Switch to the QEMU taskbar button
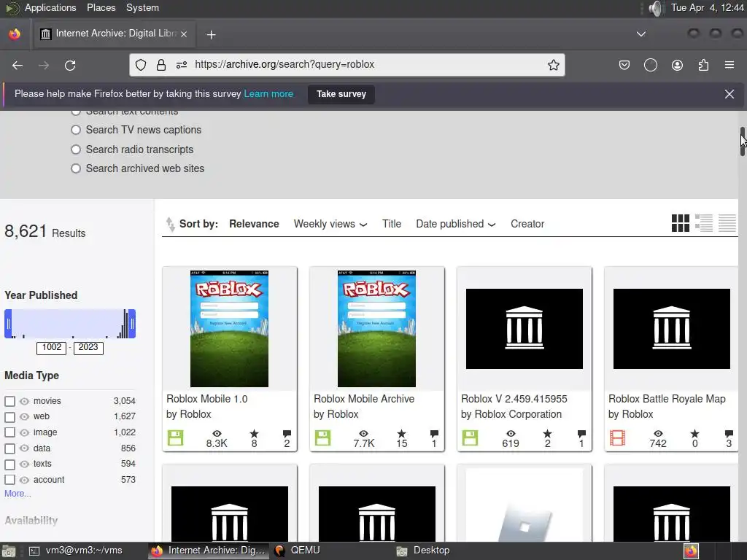Screen dimensions: 747x560 point(298,551)
